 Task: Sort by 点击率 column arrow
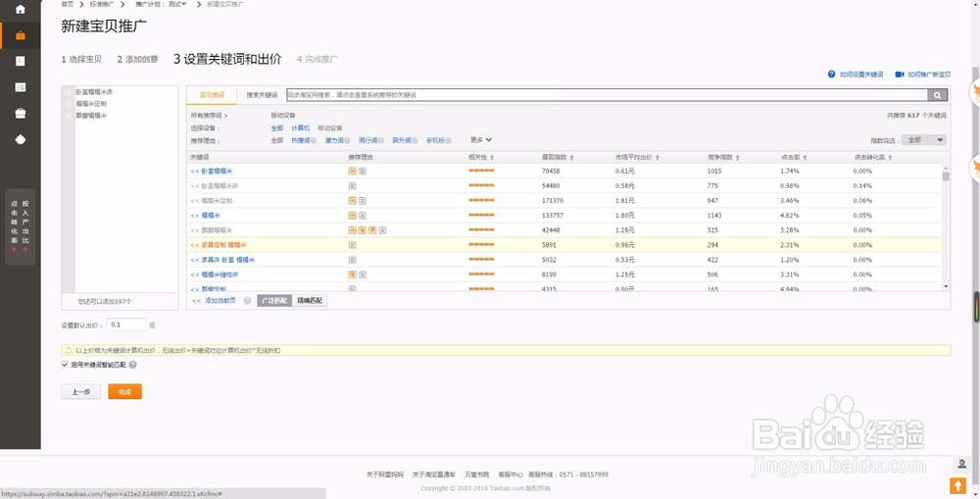click(805, 158)
